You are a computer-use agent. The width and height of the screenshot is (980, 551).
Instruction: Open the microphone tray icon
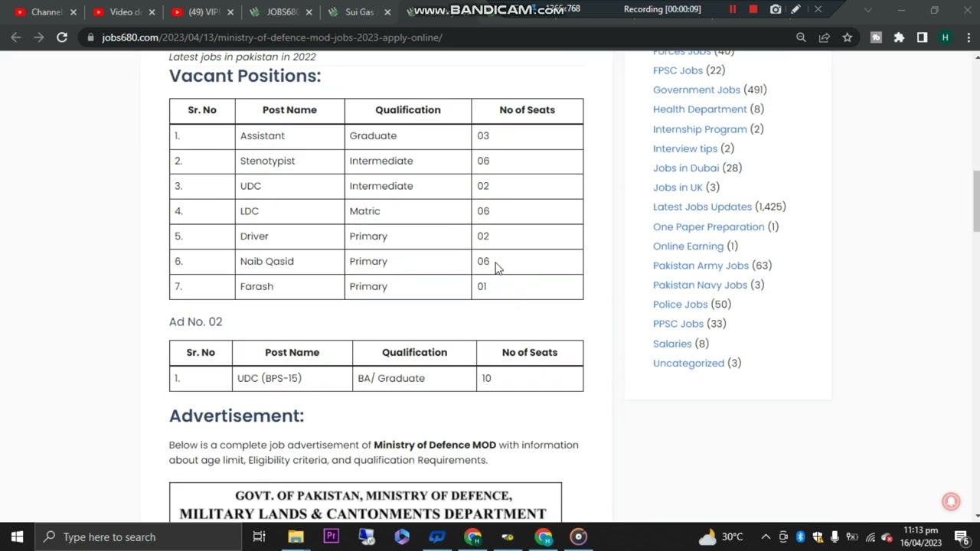[835, 537]
